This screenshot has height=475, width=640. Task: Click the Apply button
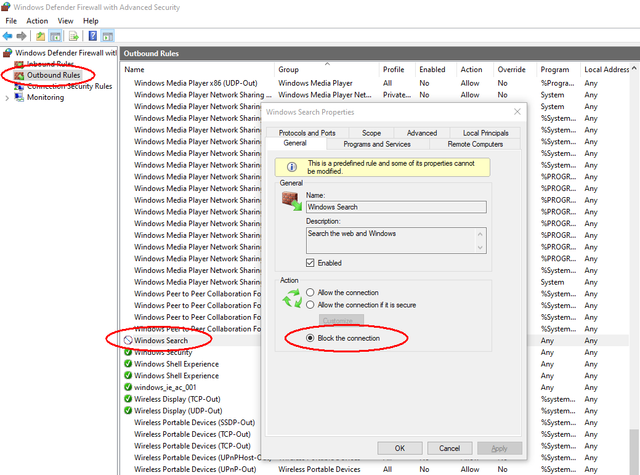click(x=499, y=448)
